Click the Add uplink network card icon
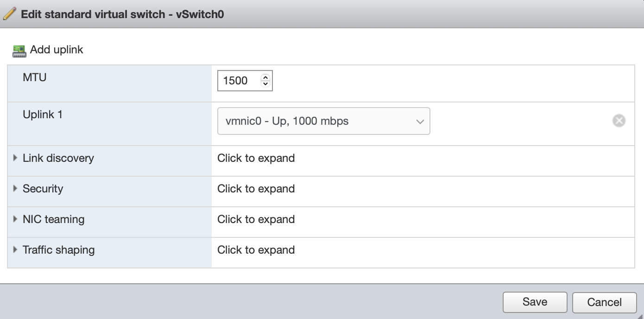Screen dimensions: 644x319 coord(19,51)
